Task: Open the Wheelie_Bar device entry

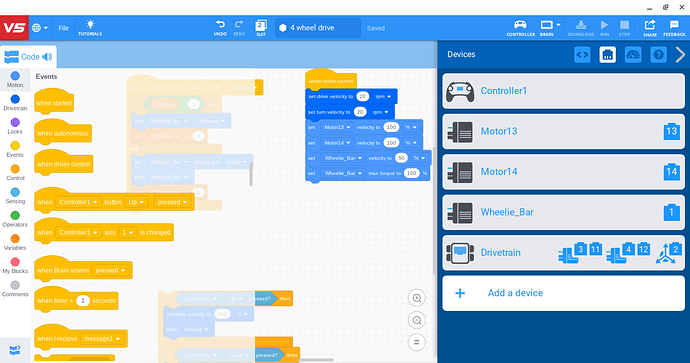Action: [563, 213]
